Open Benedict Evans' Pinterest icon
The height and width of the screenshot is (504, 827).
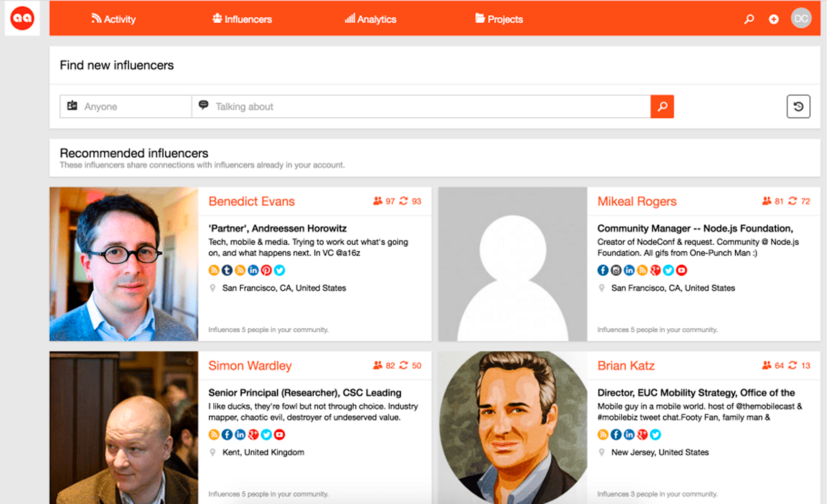point(267,270)
